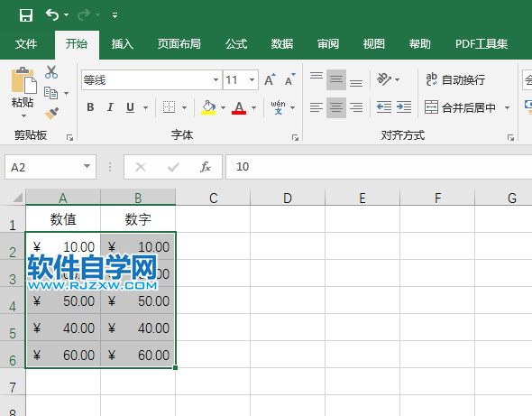The image size is (532, 416).
Task: Toggle Middle Align
Action: 336,79
